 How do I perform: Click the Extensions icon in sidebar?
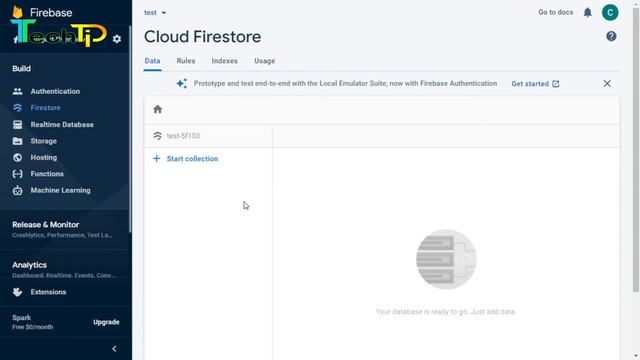(18, 292)
